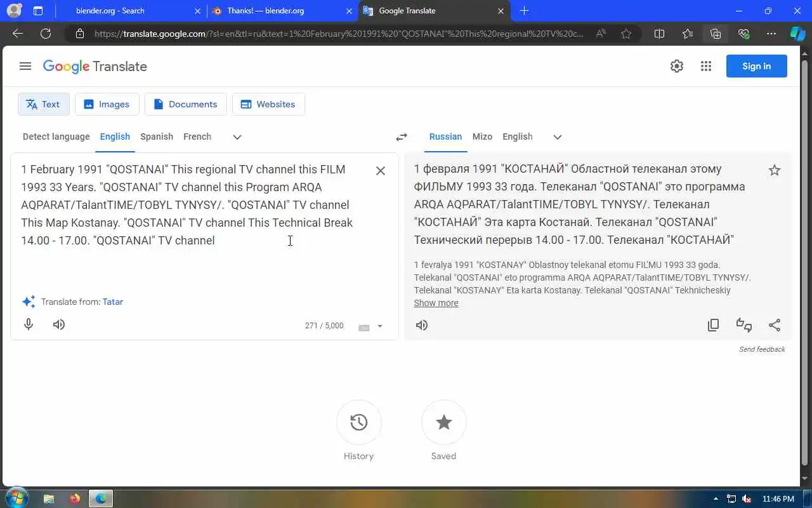
Task: Clear the source text with the X
Action: click(x=381, y=170)
